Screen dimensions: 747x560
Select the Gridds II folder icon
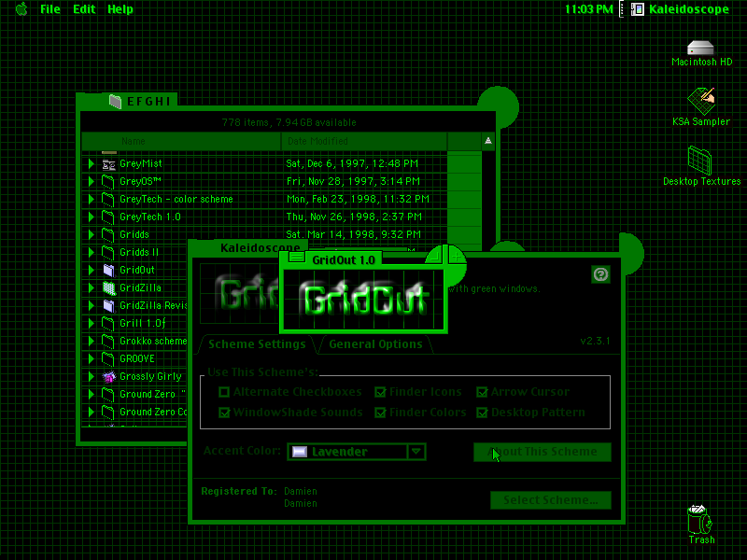108,253
